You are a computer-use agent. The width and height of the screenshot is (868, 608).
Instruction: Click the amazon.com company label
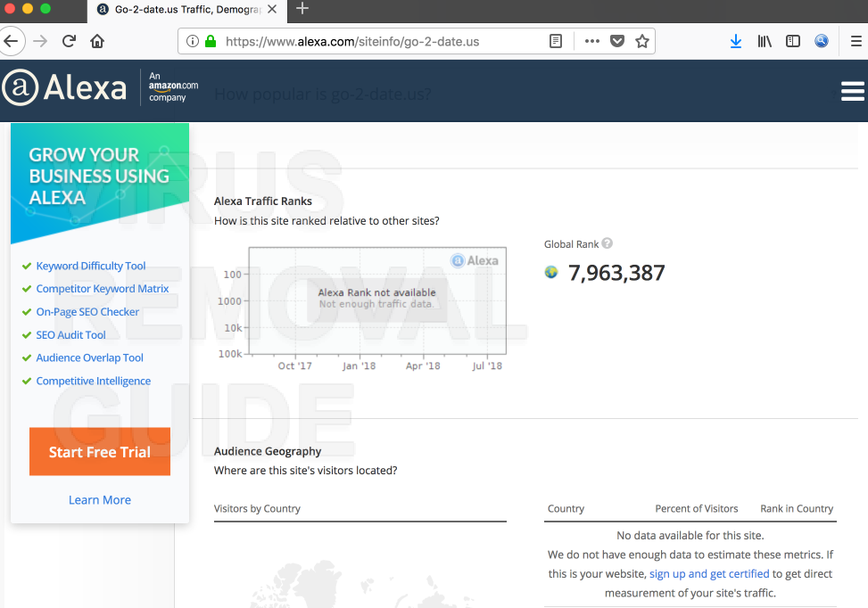[173, 86]
